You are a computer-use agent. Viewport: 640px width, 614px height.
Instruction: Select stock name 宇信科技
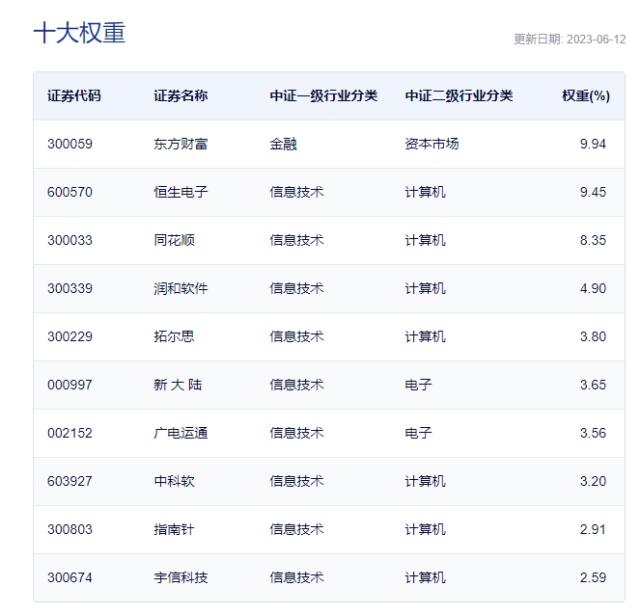(181, 578)
